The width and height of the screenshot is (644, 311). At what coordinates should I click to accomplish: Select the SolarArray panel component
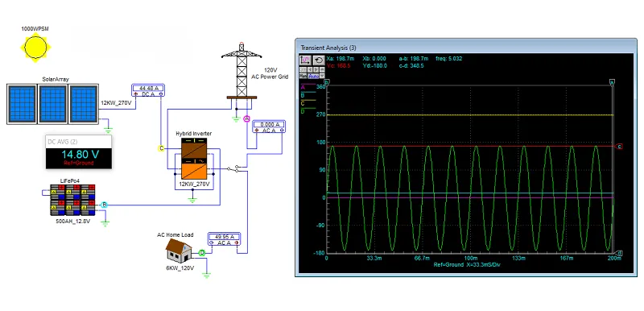[52, 104]
